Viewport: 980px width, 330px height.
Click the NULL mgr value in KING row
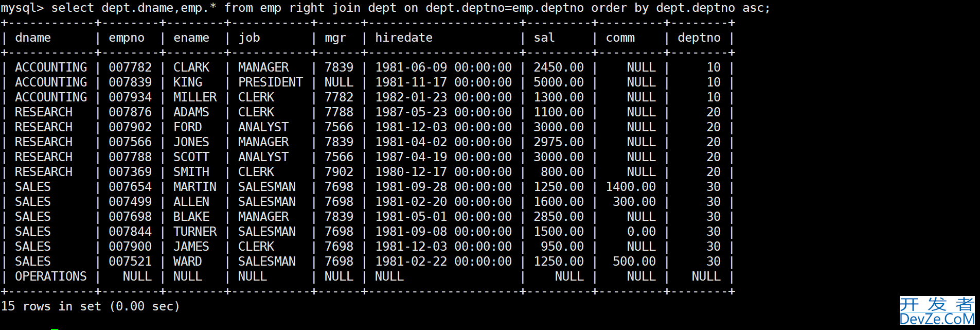tap(339, 82)
